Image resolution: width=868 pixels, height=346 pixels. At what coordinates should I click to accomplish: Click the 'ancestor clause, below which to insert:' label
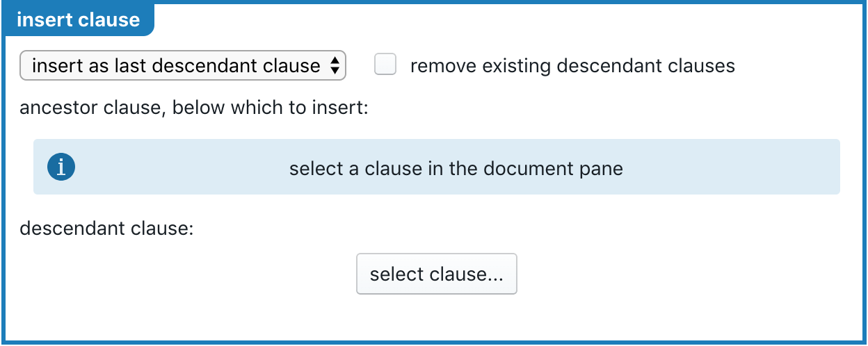coord(193,109)
